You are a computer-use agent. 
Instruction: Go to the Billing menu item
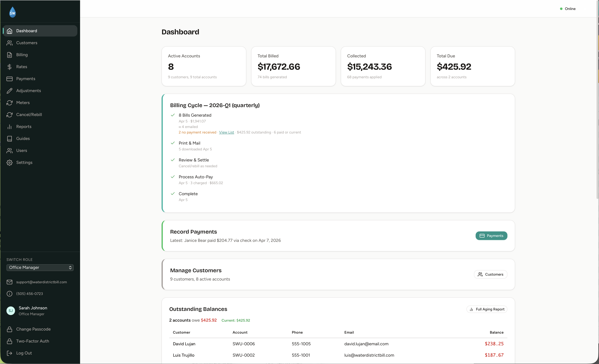[x=40, y=55]
